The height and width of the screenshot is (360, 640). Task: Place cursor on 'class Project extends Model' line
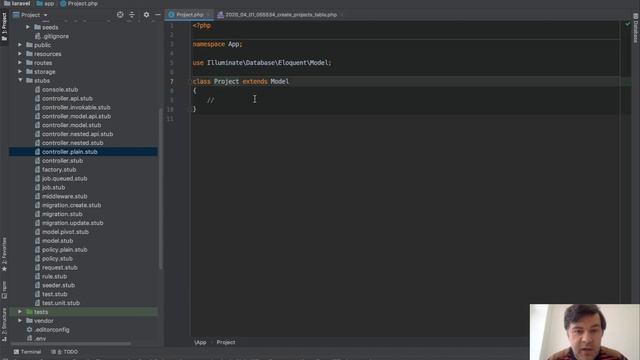pos(241,82)
